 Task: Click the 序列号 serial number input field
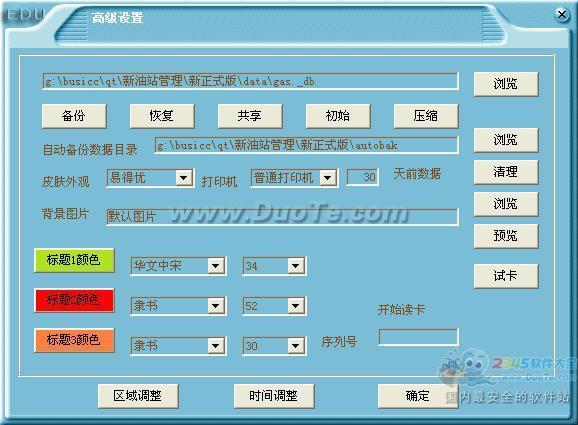click(x=419, y=337)
